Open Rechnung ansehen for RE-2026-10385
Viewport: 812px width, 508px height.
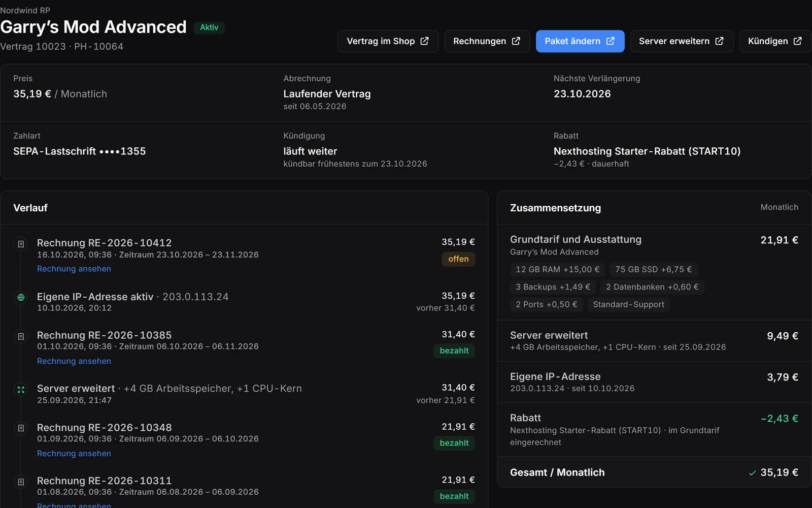(x=74, y=361)
